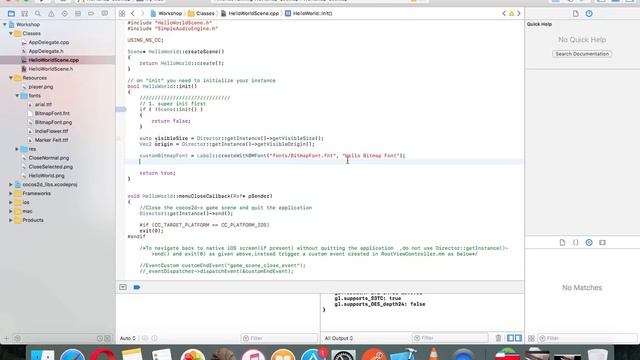Viewport: 640px width, 360px height.
Task: Jump to the next issue
Action: (519, 13)
